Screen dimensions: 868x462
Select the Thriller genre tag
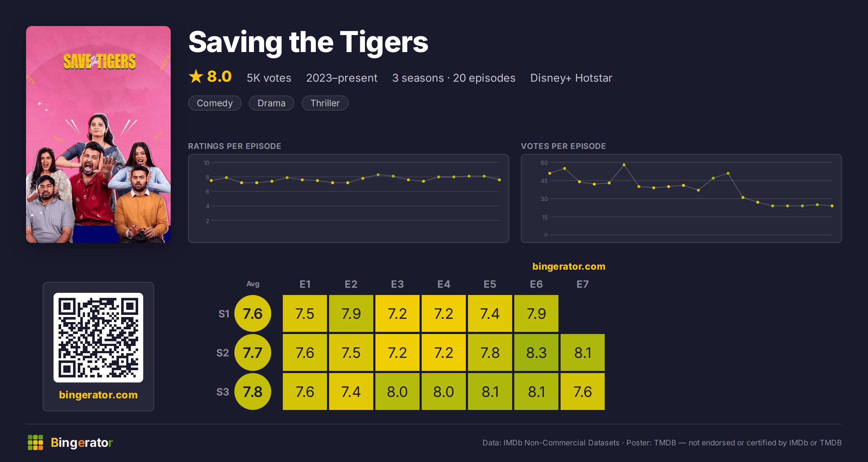coord(325,103)
